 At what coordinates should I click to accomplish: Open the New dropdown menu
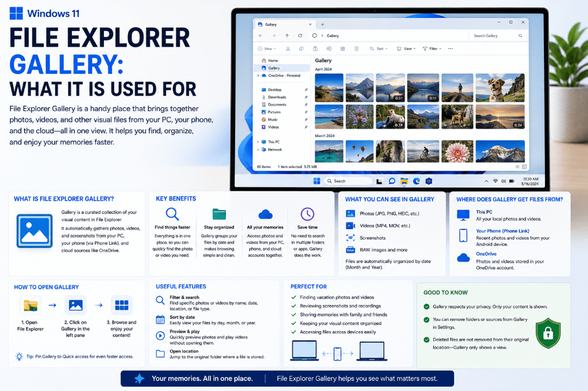click(x=267, y=49)
